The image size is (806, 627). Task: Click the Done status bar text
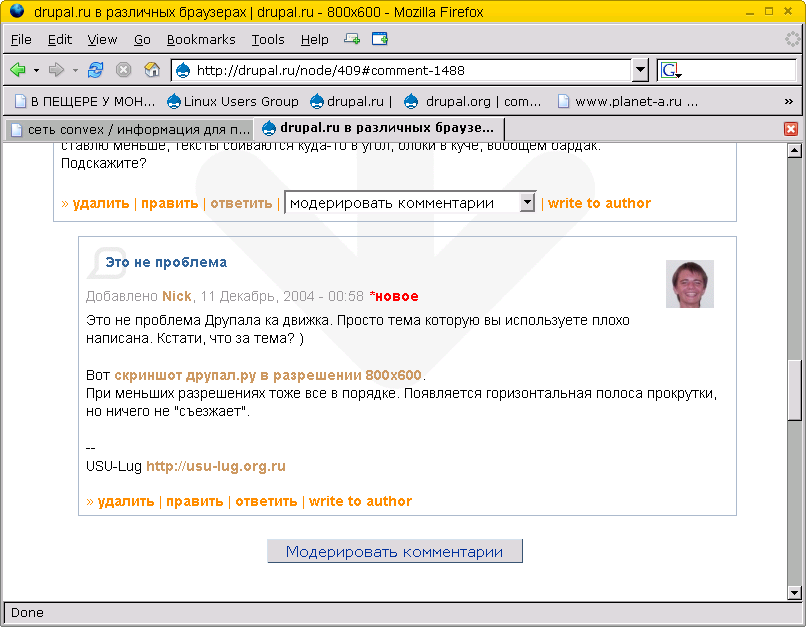point(27,613)
